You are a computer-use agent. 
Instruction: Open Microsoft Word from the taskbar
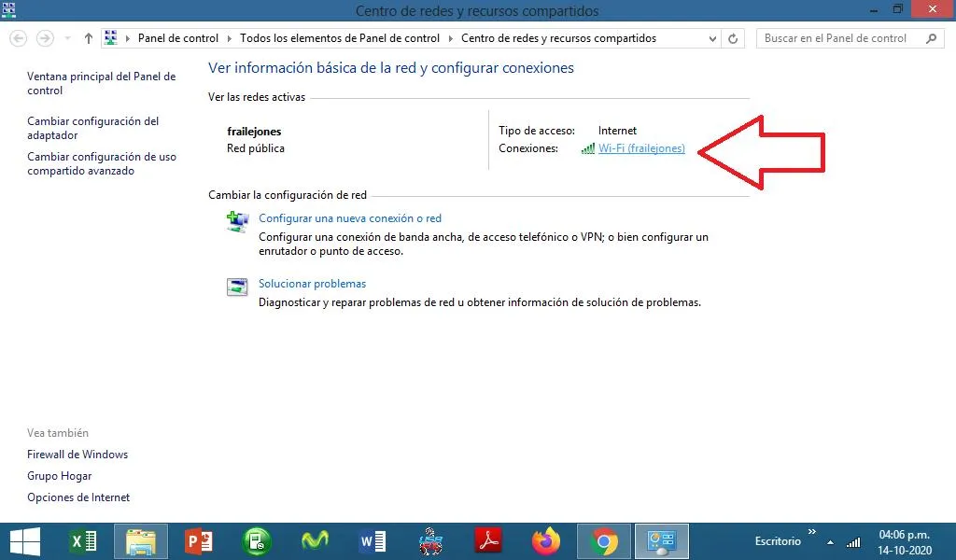tap(372, 541)
